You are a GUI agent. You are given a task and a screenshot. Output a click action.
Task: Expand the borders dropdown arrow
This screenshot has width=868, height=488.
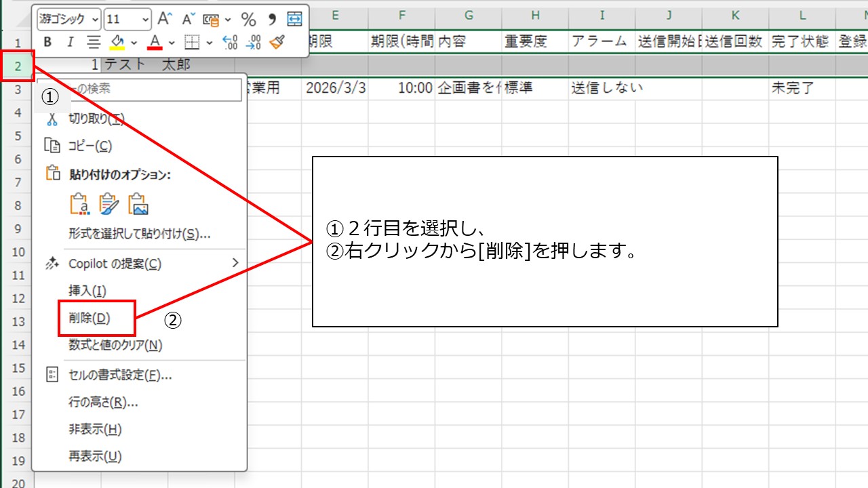pyautogui.click(x=210, y=43)
